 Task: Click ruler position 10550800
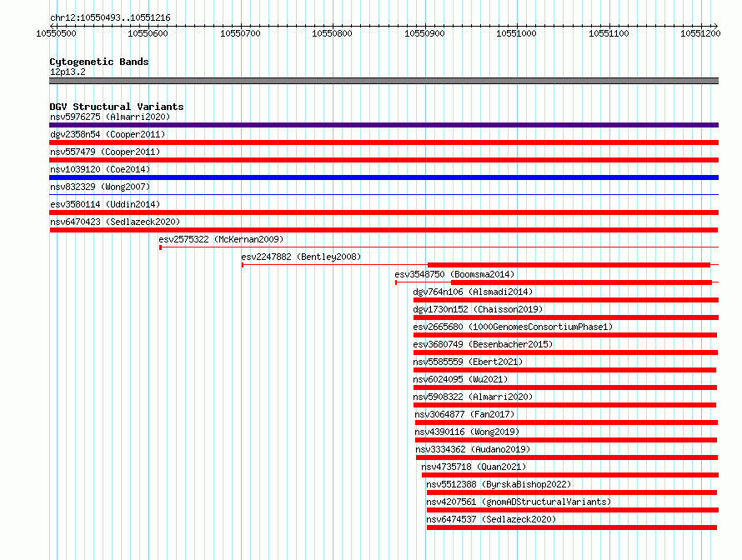click(x=332, y=33)
